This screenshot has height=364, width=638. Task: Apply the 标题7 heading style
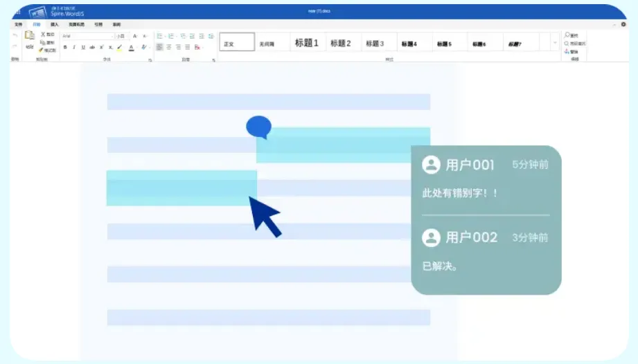(x=520, y=42)
